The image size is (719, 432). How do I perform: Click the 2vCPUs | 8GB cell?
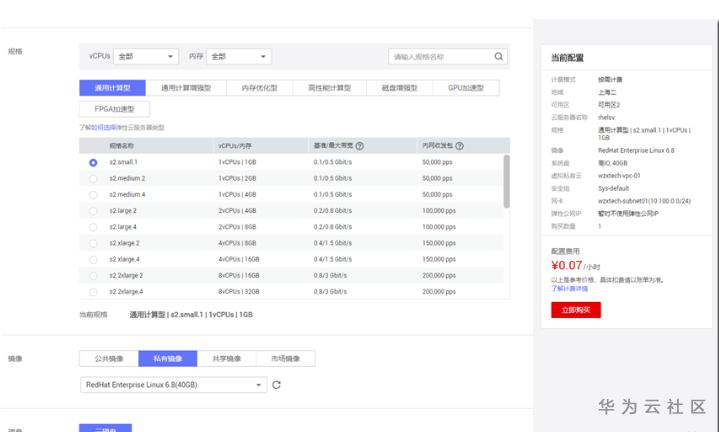point(237,227)
